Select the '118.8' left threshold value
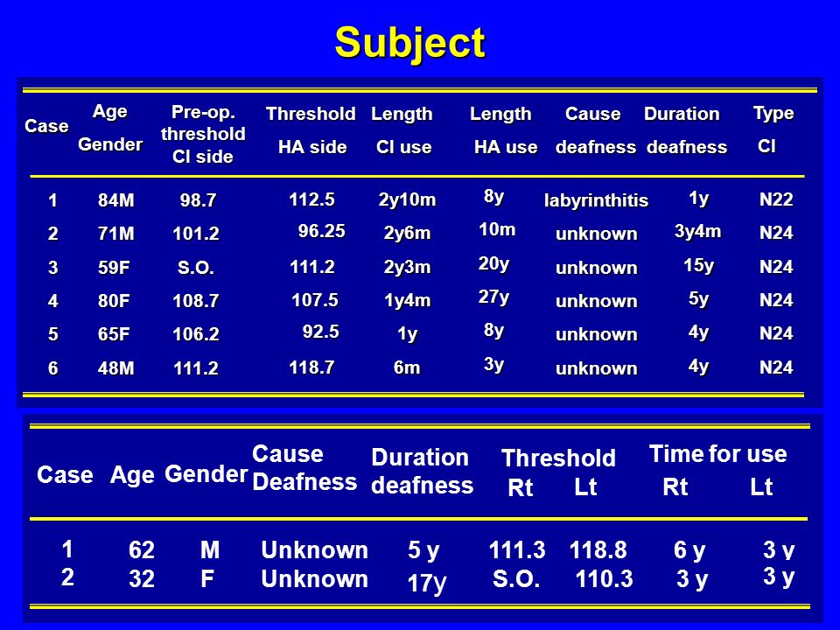The image size is (840, 630). tap(598, 550)
